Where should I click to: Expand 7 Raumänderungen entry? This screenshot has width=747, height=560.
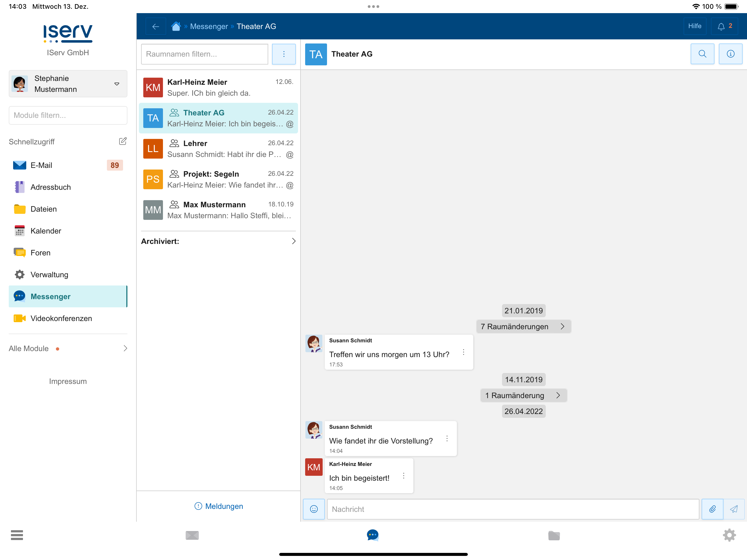523,326
